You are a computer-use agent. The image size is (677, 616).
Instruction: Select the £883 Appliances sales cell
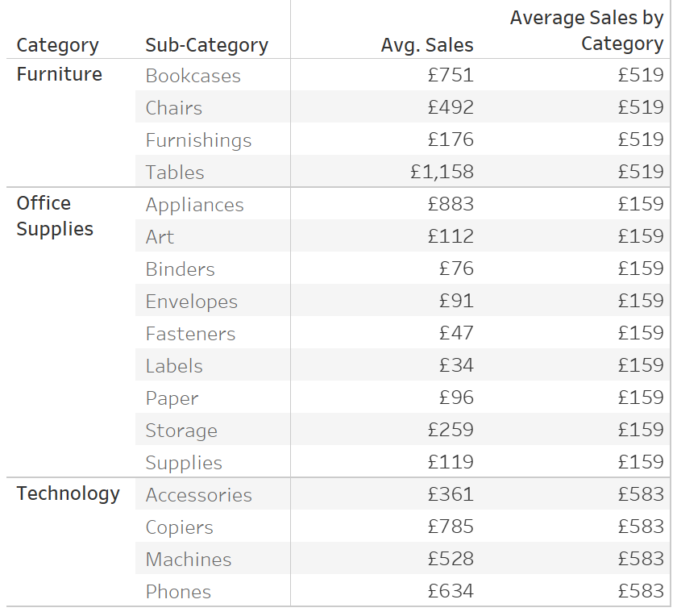pyautogui.click(x=450, y=204)
